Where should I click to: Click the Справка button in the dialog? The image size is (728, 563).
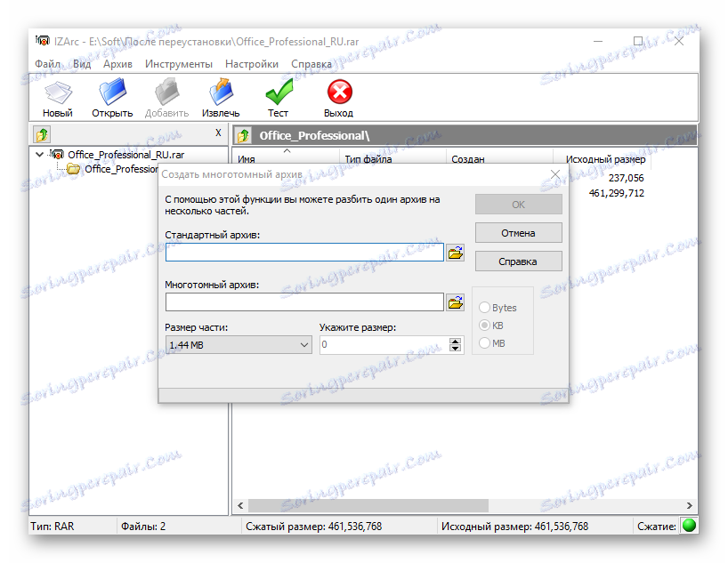click(519, 261)
